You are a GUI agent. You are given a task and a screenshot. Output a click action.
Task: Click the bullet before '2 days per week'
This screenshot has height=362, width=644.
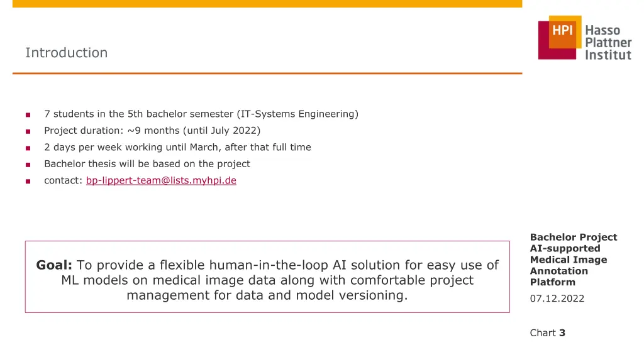click(x=28, y=148)
